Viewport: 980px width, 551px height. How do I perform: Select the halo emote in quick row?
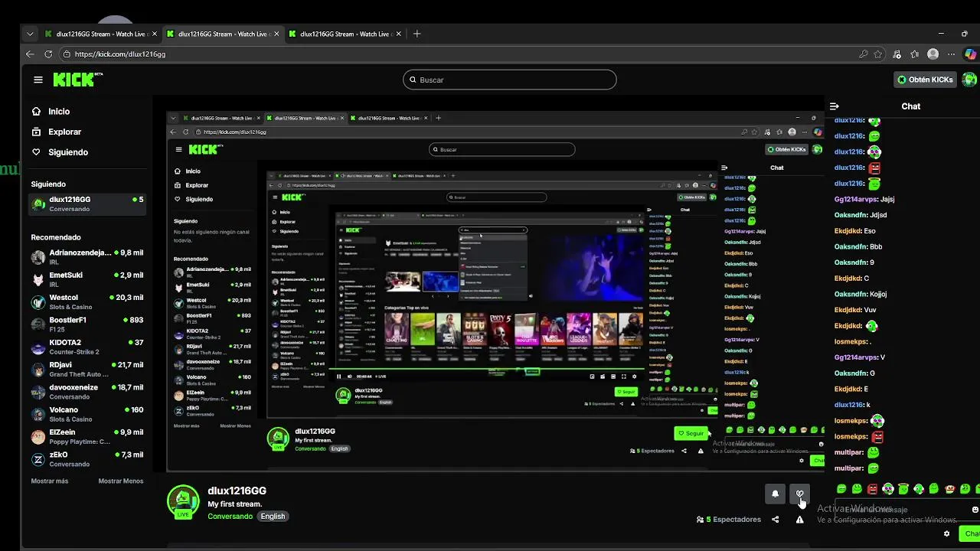[903, 489]
